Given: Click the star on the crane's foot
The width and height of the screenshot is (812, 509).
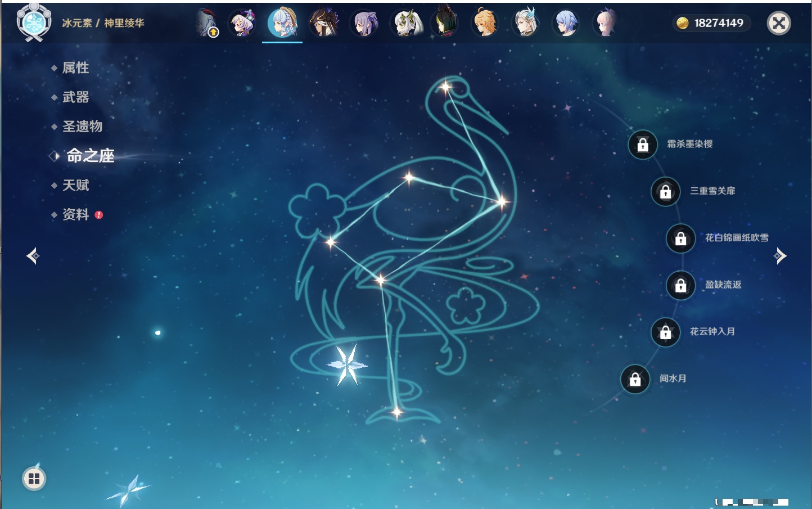Looking at the screenshot, I should click(396, 412).
